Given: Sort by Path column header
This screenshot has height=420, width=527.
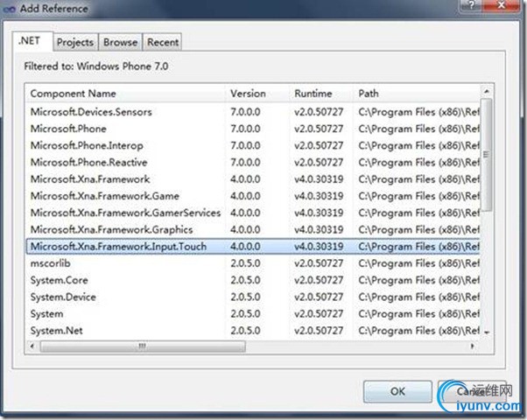Looking at the screenshot, I should pos(417,94).
